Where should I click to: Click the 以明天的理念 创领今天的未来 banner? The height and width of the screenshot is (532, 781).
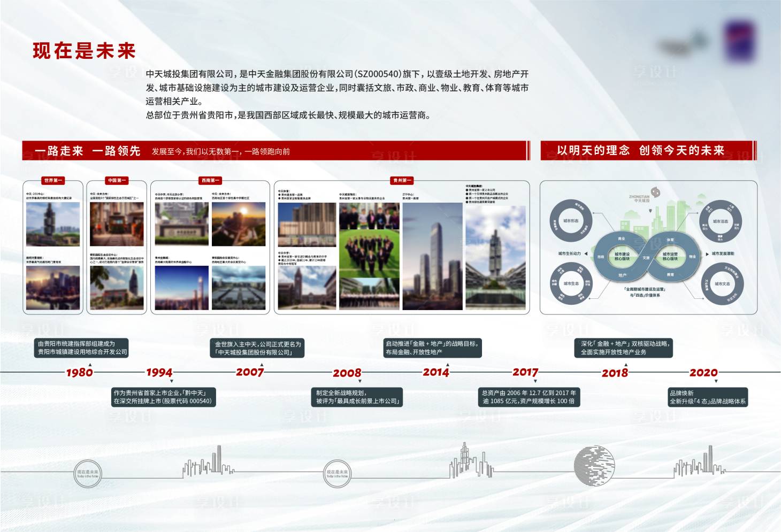click(647, 151)
